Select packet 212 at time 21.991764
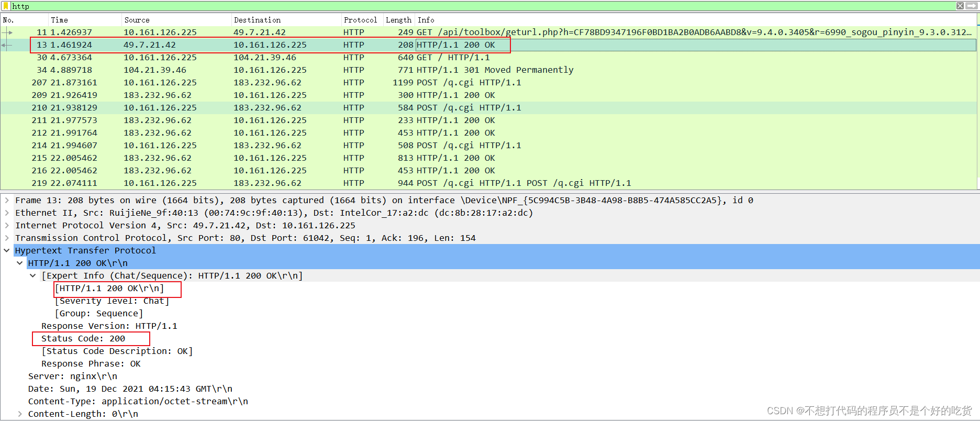980x421 pixels. pyautogui.click(x=488, y=133)
